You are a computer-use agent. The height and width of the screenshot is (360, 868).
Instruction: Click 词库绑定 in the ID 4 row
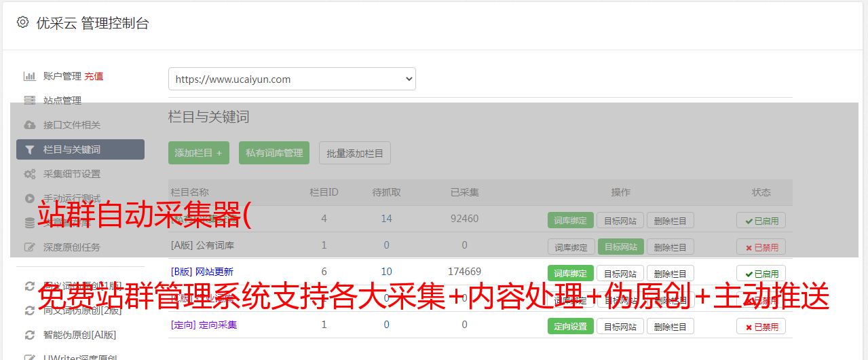(x=571, y=220)
